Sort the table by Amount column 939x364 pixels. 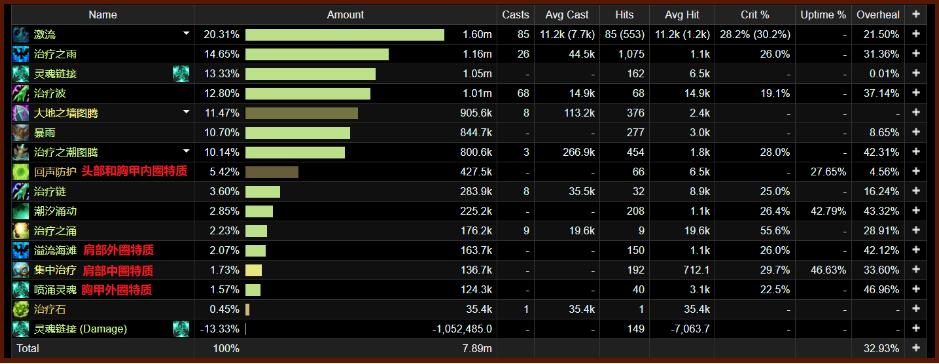point(346,14)
